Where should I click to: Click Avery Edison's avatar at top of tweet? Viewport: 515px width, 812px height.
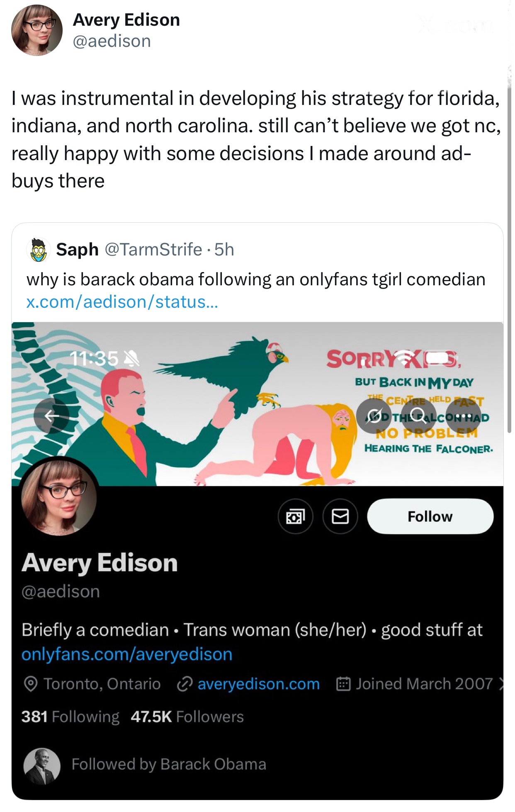click(36, 30)
